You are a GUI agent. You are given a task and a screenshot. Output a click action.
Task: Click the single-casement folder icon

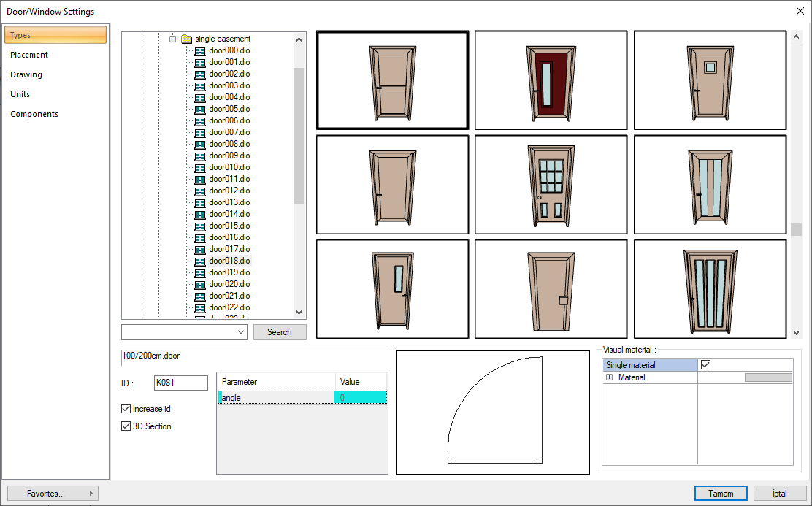pos(186,39)
